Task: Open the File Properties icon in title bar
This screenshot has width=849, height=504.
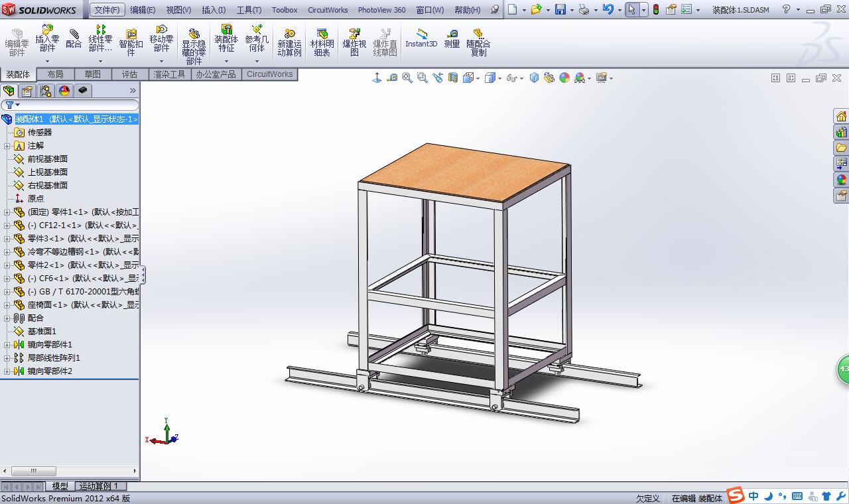Action: coord(671,9)
